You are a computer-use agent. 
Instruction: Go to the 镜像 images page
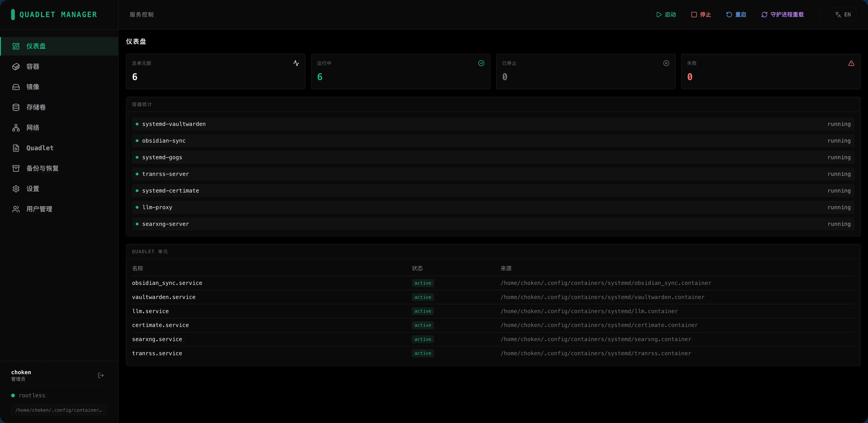[59, 87]
